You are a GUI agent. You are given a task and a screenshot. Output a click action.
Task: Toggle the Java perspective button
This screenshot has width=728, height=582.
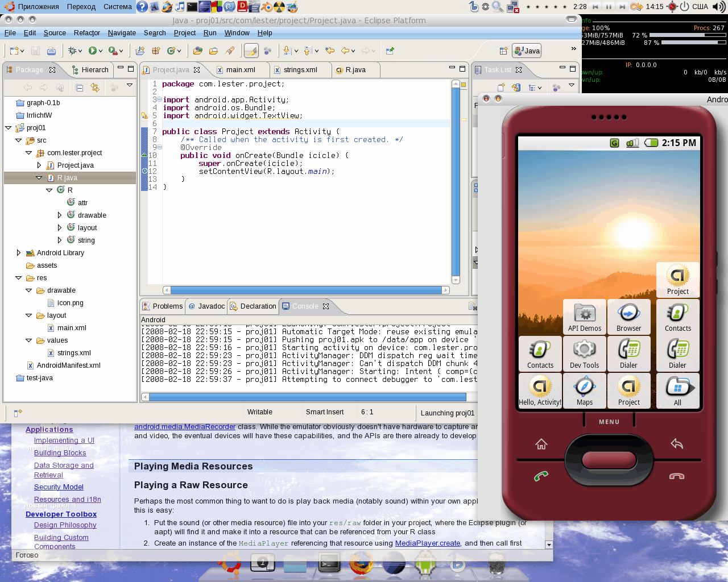[527, 51]
